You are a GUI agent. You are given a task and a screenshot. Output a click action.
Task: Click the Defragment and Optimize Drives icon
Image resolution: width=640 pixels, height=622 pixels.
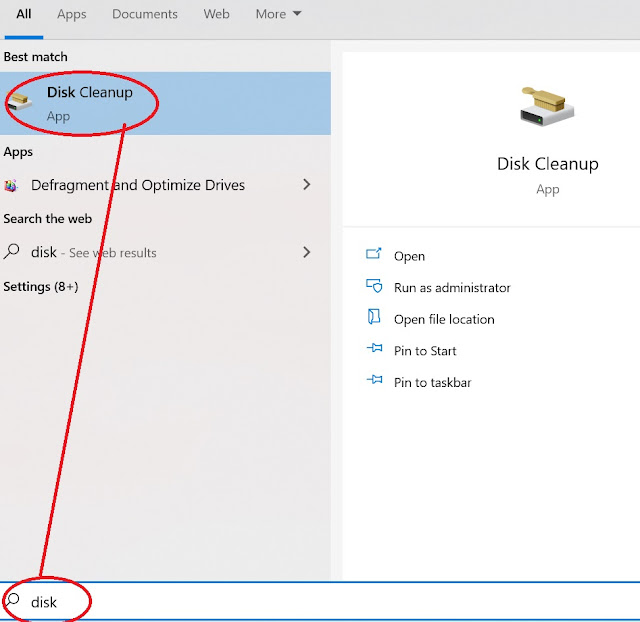tap(11, 186)
